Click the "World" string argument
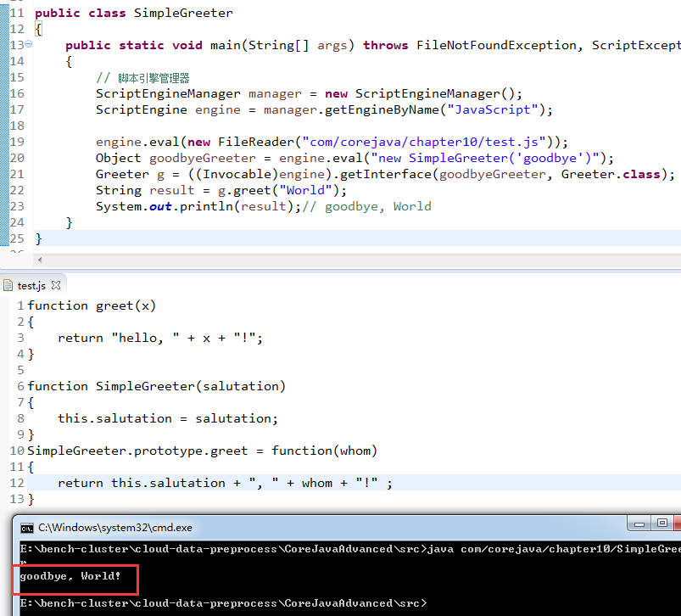681x616 pixels. (x=306, y=190)
